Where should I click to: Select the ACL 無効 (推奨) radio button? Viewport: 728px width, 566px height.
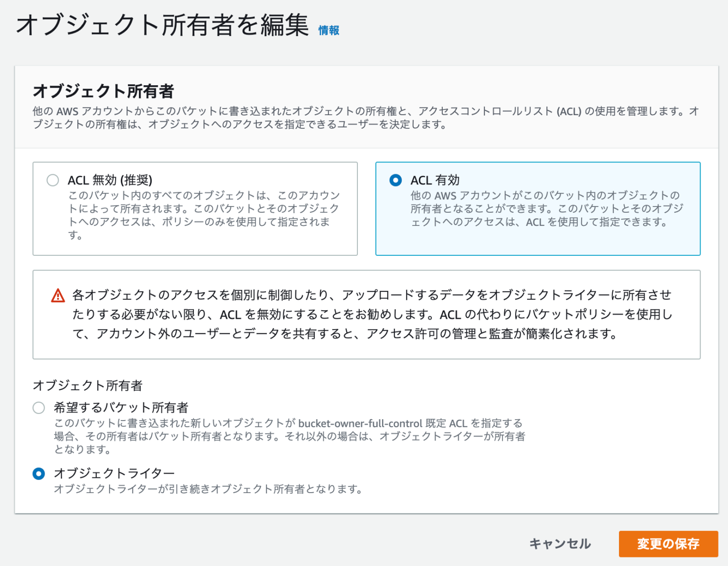click(53, 180)
